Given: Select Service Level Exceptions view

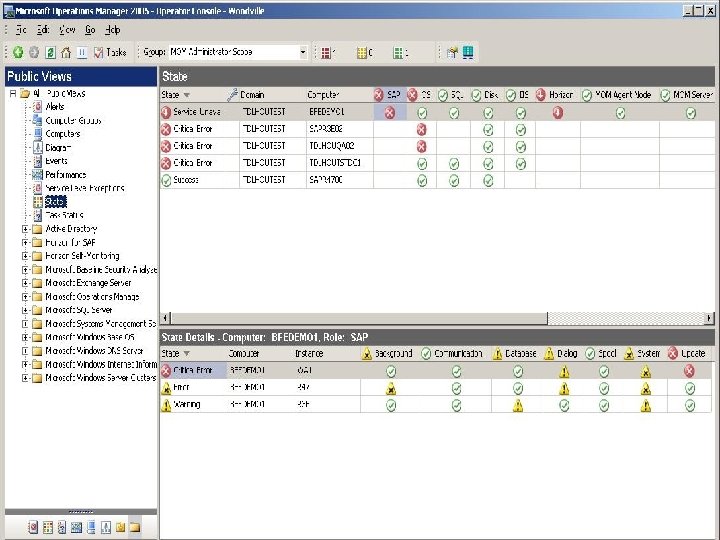Looking at the screenshot, I should 84,188.
